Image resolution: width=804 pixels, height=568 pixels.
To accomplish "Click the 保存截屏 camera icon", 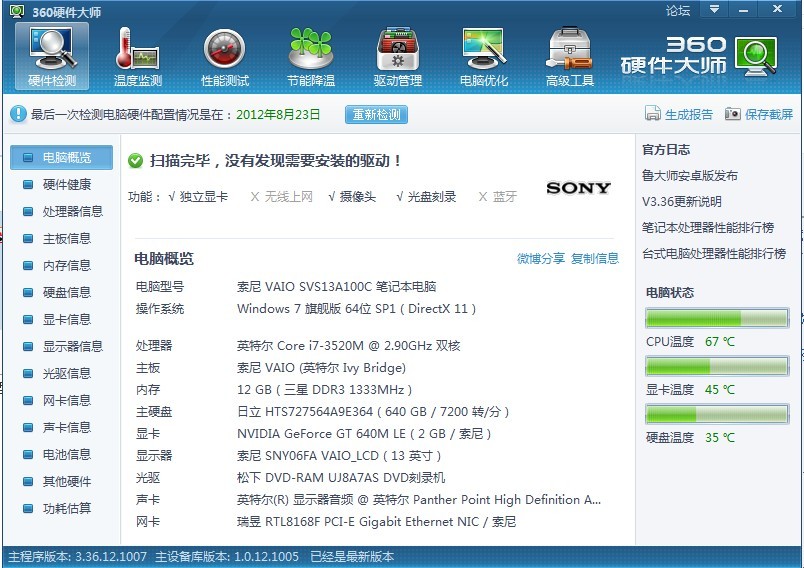I will (x=733, y=113).
